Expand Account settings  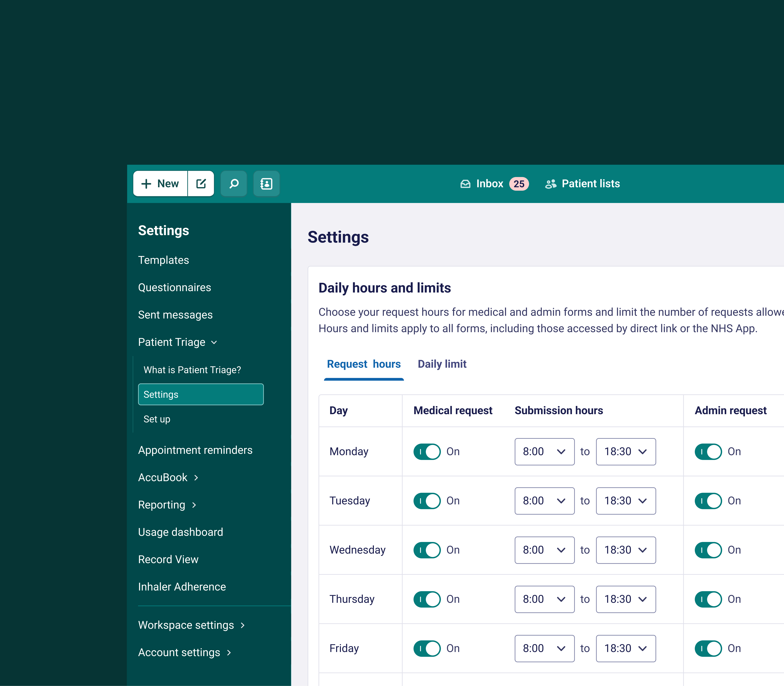[185, 653]
